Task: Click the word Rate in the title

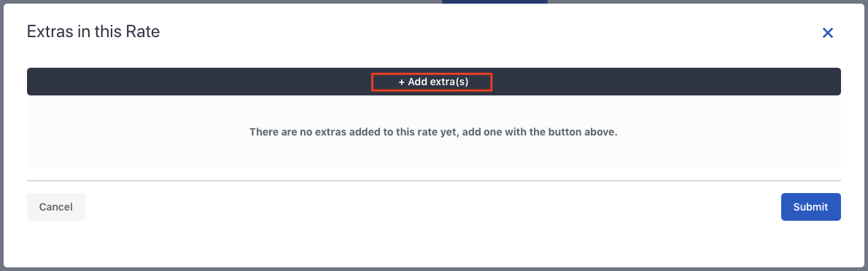Action: pos(146,31)
